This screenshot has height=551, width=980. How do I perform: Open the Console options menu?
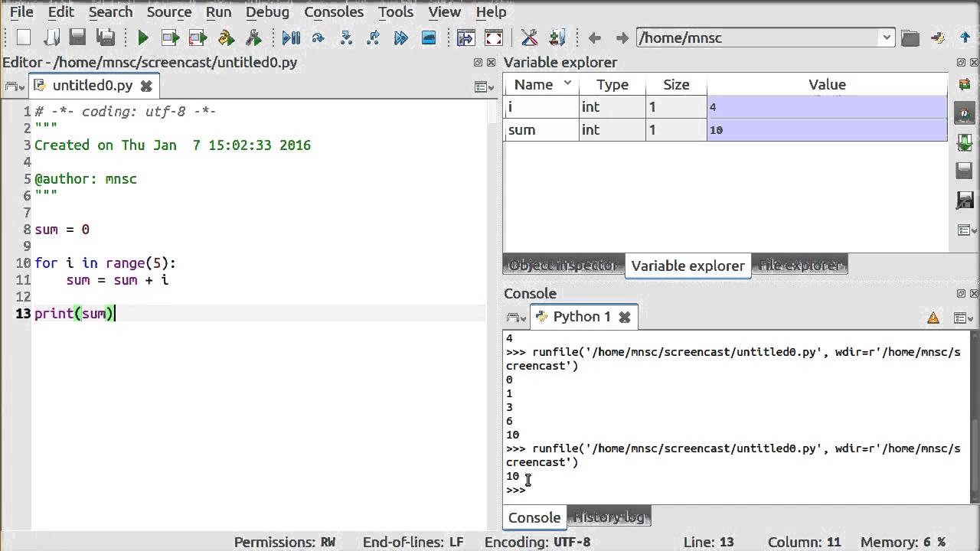(964, 318)
